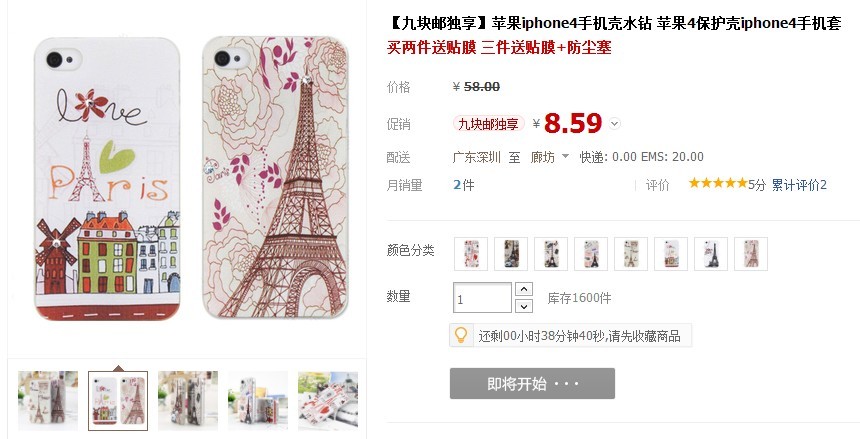Image resolution: width=860 pixels, height=439 pixels.
Task: Focus the quantity input field
Action: click(482, 297)
